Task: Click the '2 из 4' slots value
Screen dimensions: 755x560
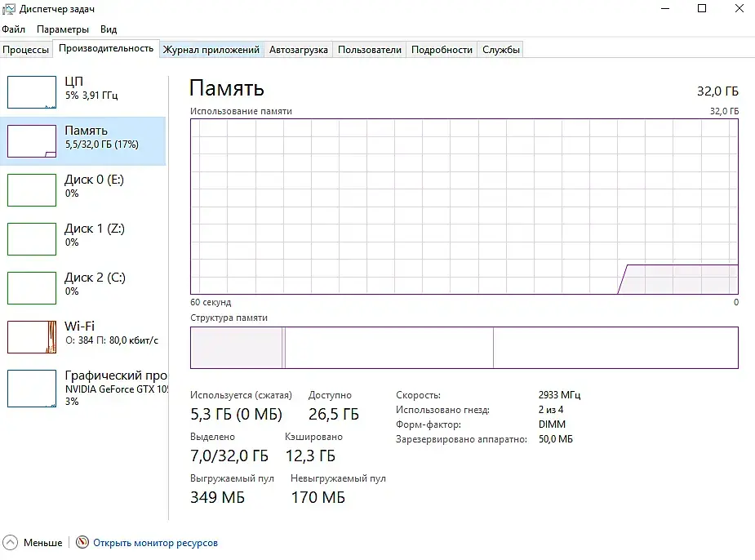Action: pyautogui.click(x=551, y=410)
